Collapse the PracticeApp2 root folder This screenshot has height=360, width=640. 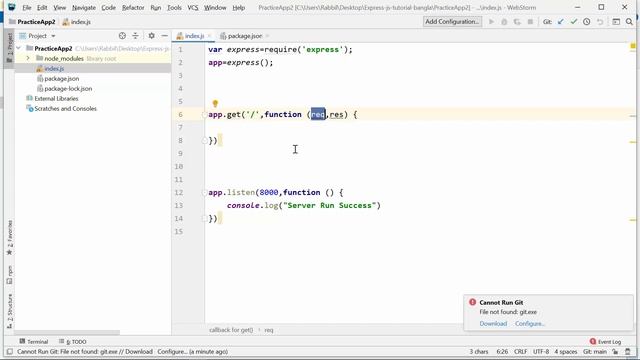[18, 48]
